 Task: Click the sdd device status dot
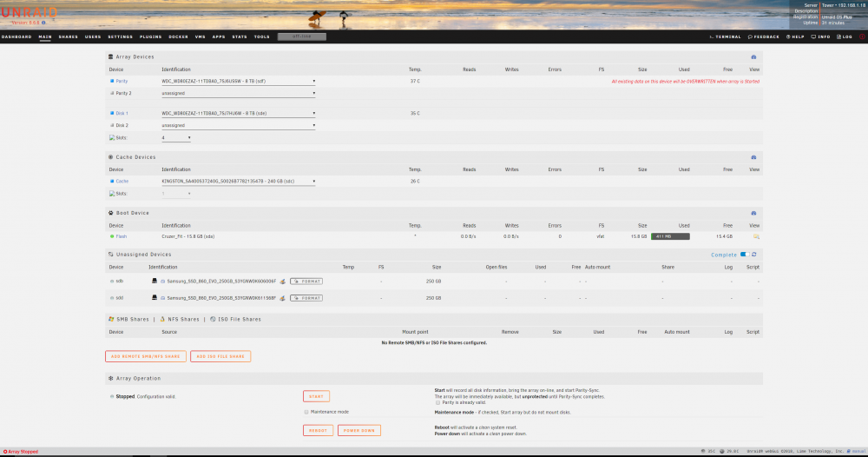[x=112, y=298]
